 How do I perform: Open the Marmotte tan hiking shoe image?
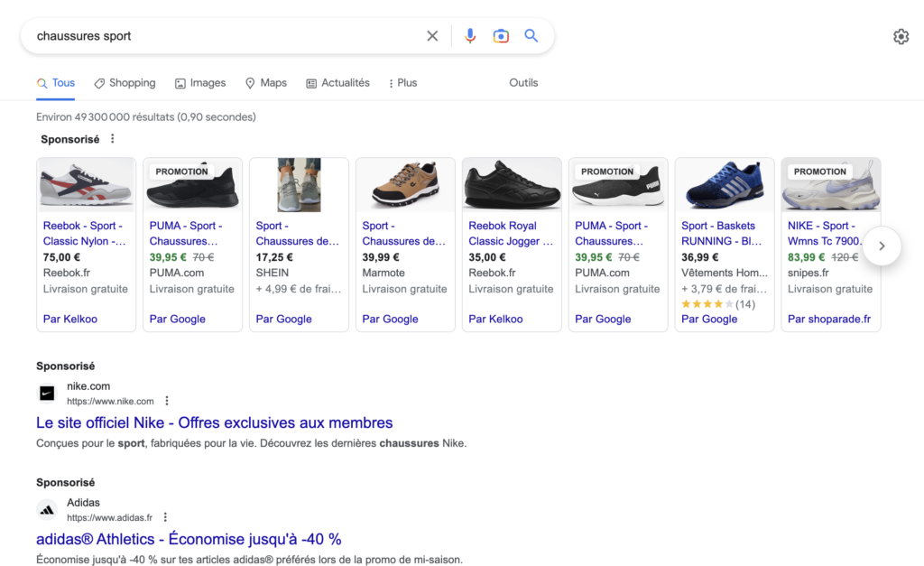[x=405, y=185]
